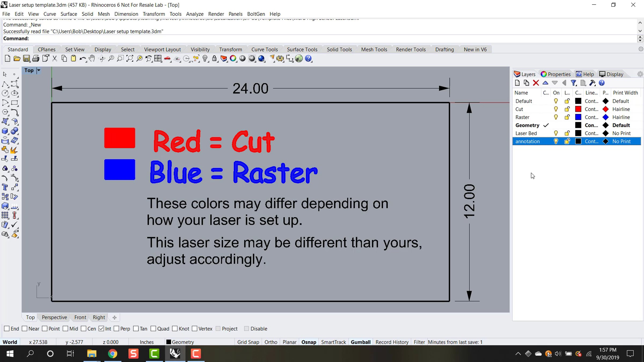Click Record History in the status bar
This screenshot has height=362, width=644.
(392, 342)
